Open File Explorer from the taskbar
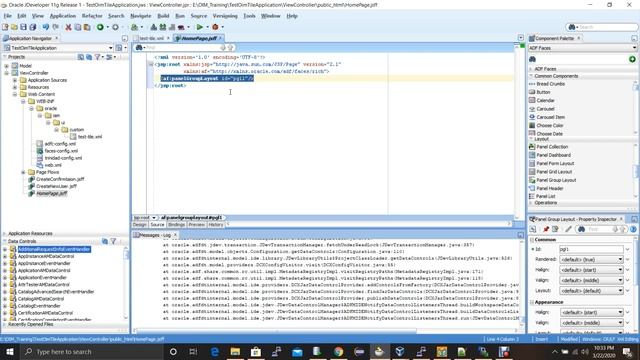The height and width of the screenshot is (360, 640). 235,351
